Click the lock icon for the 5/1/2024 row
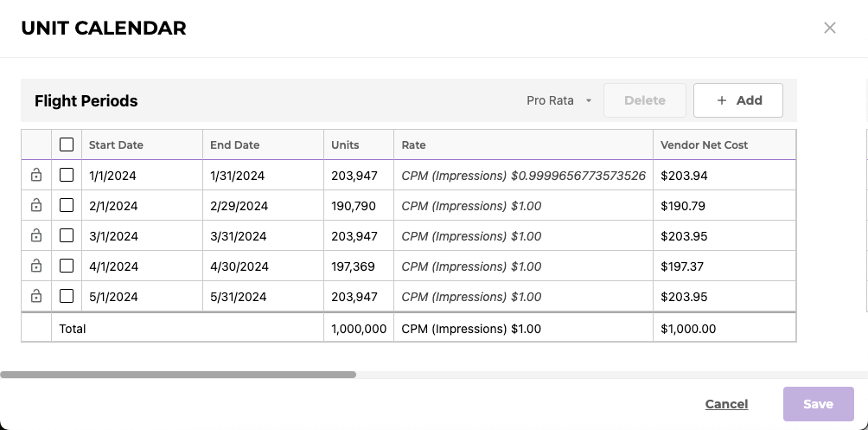 [x=36, y=297]
